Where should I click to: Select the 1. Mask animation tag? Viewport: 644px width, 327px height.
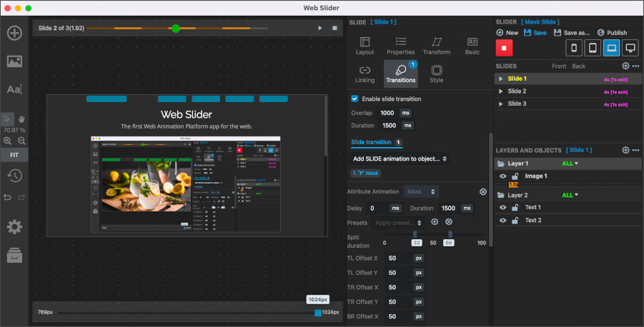coord(365,173)
